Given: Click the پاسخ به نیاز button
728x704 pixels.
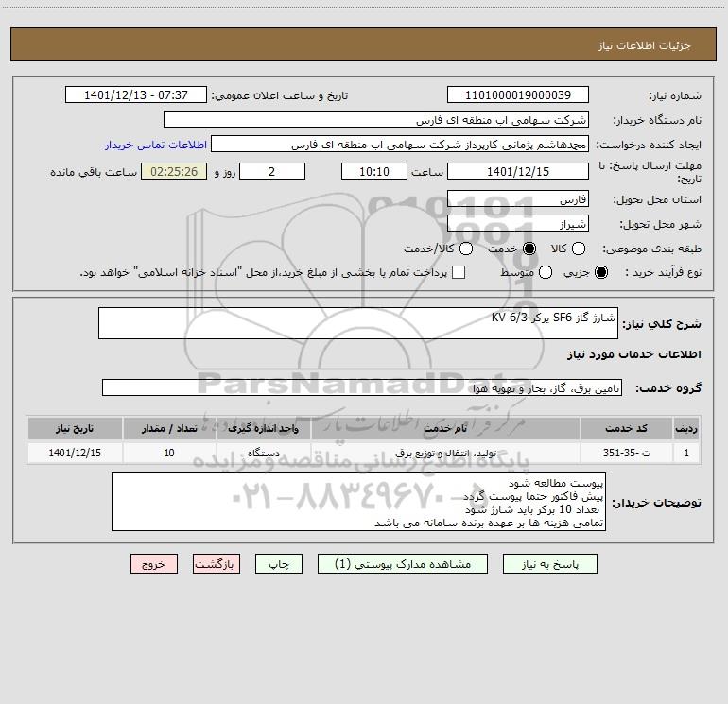Looking at the screenshot, I should pos(549,564).
